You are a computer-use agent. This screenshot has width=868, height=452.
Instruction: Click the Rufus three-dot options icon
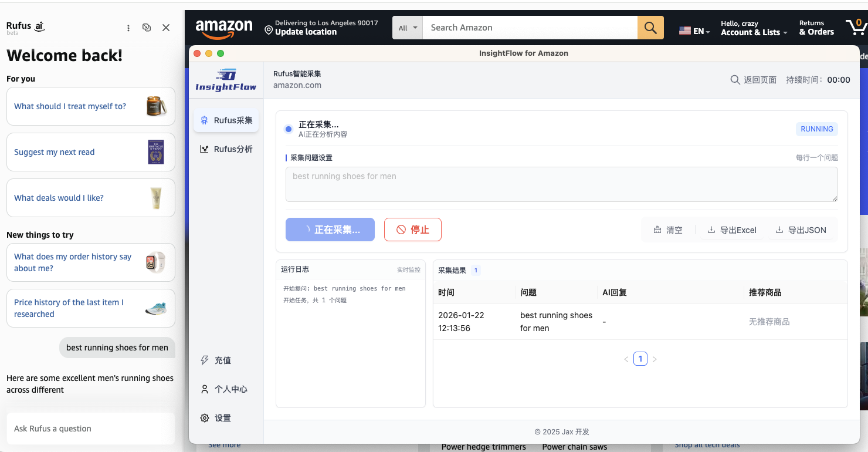128,28
